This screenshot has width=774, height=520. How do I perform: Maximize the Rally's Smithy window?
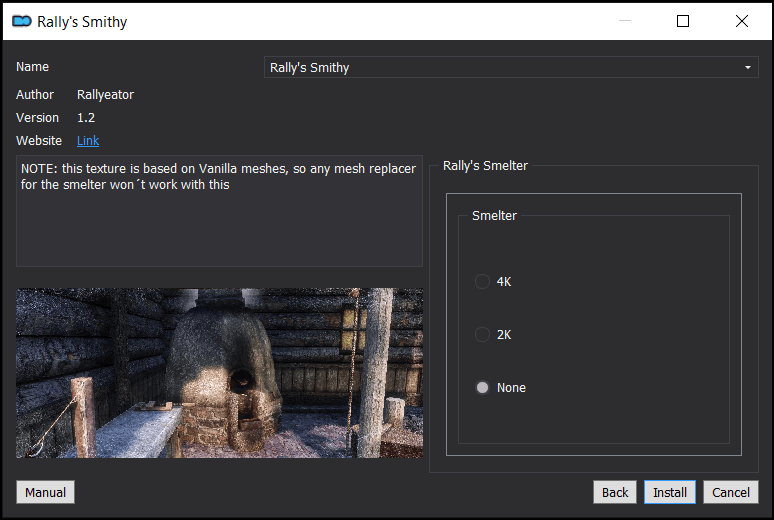(x=683, y=21)
